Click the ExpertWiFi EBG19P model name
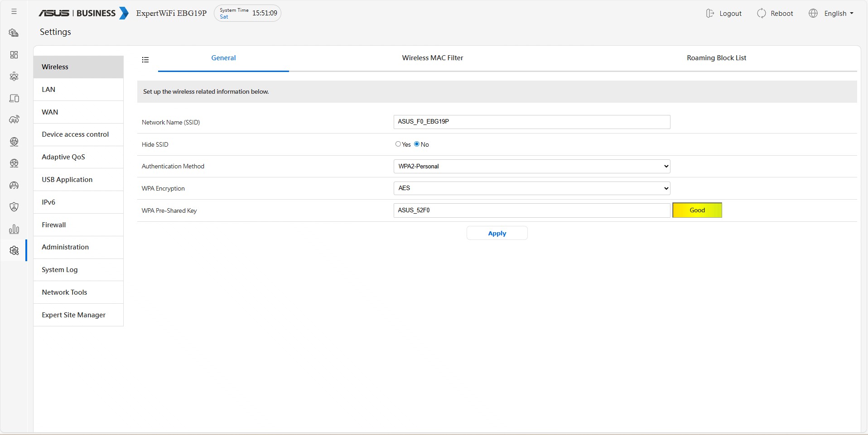868x435 pixels. [171, 13]
